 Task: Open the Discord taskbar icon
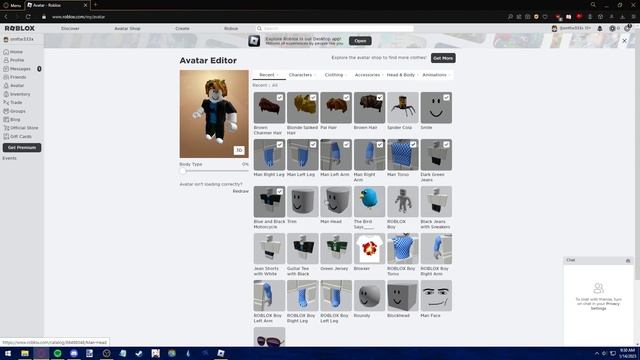tap(74, 353)
